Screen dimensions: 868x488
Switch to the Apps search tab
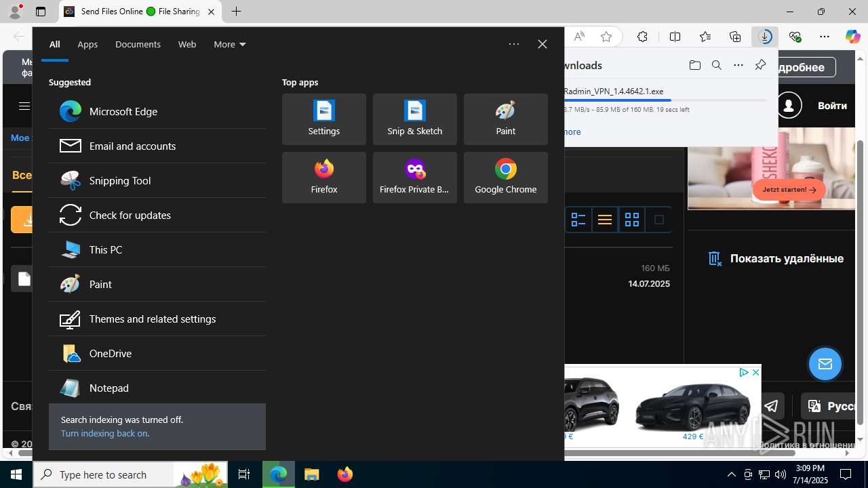tap(87, 44)
